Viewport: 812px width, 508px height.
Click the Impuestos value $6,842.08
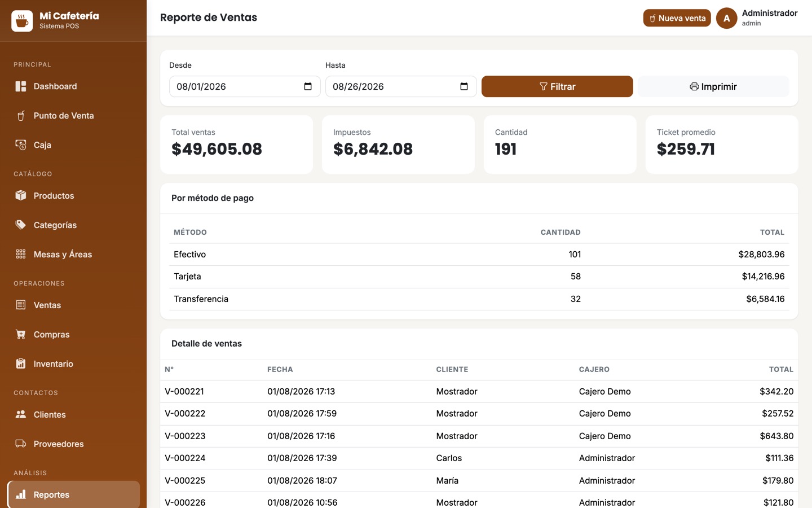pos(373,149)
